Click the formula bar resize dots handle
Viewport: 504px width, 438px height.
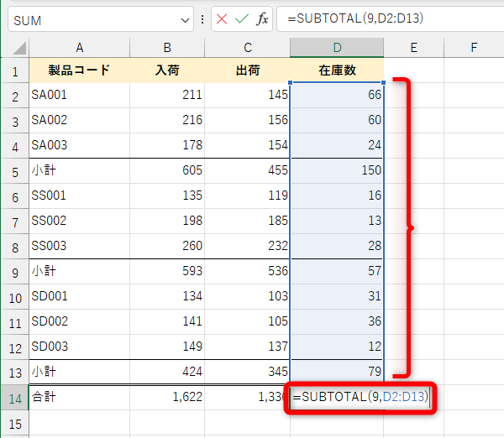pos(202,19)
